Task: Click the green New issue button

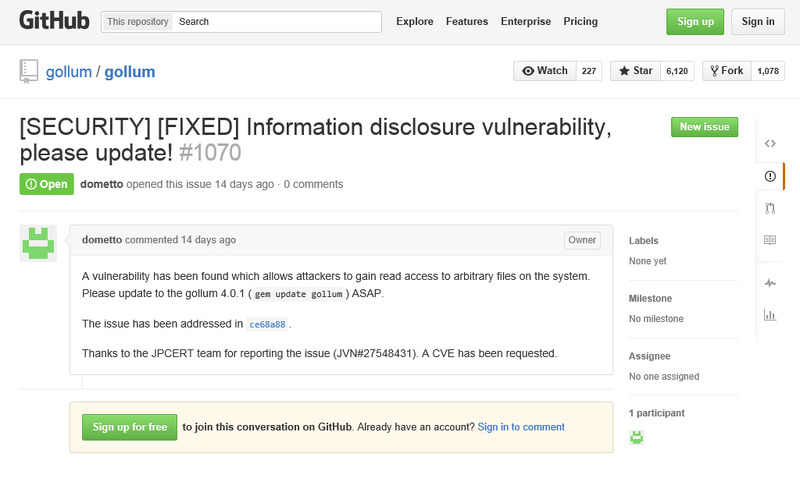Action: tap(704, 127)
